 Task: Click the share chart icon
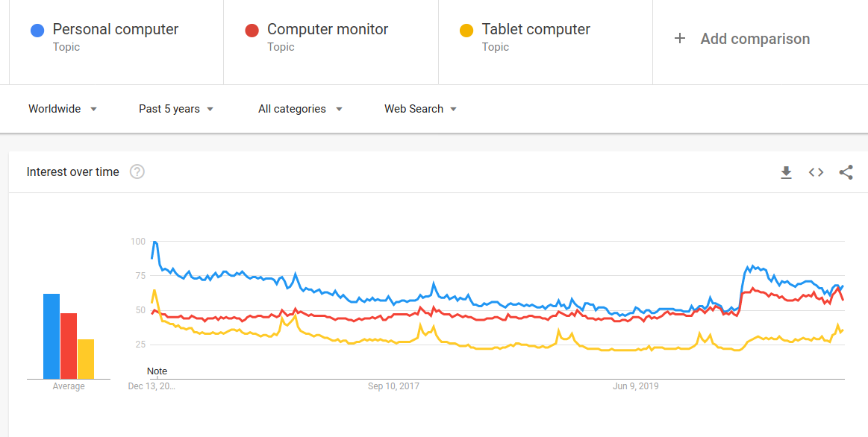click(x=846, y=172)
